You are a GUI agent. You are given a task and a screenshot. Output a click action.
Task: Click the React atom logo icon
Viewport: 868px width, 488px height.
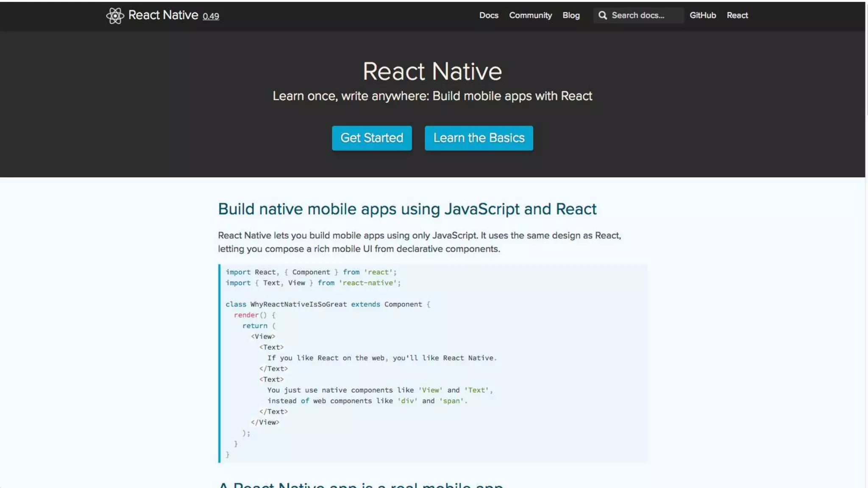pyautogui.click(x=115, y=16)
